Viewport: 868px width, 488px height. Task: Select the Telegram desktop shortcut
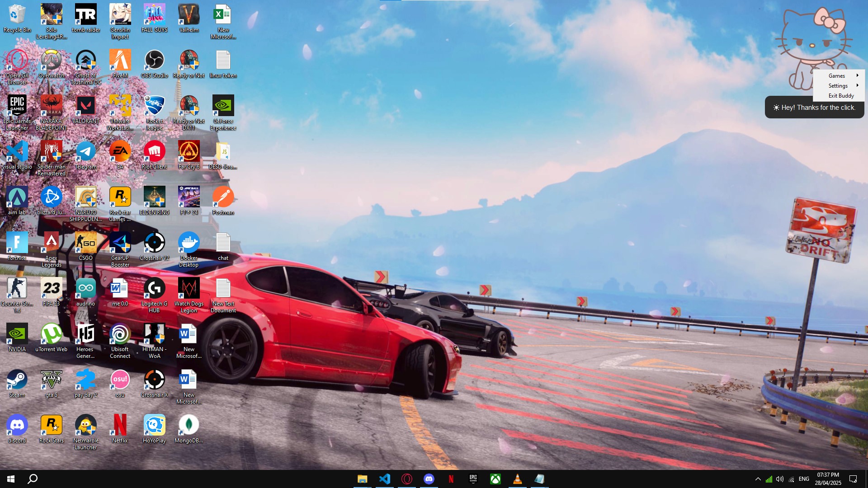(85, 155)
